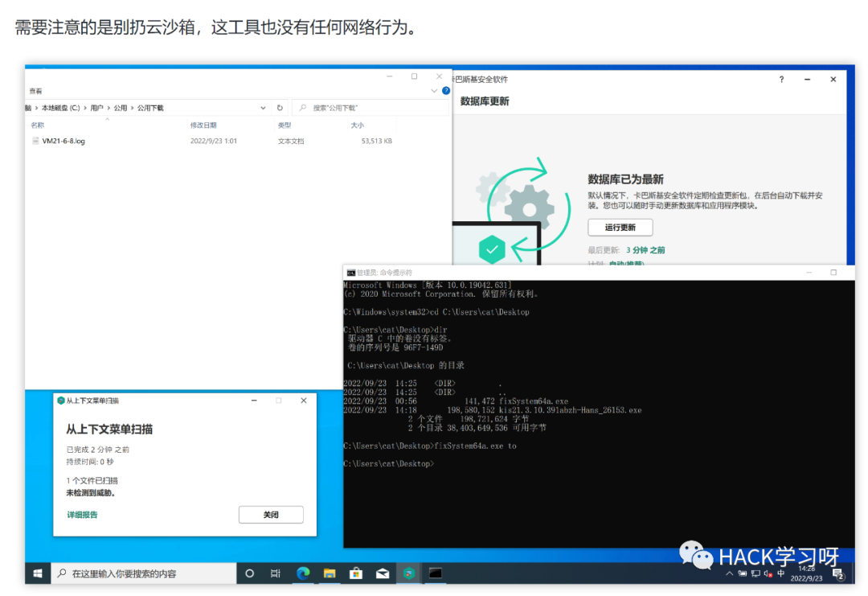Launch Microsoft Edge from the taskbar
This screenshot has width=868, height=596.
point(303,573)
